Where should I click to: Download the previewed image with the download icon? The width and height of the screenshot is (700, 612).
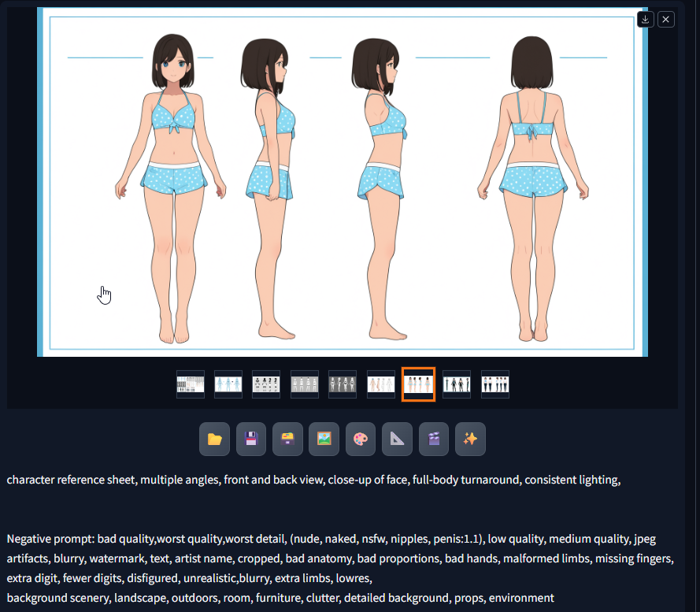tap(645, 20)
